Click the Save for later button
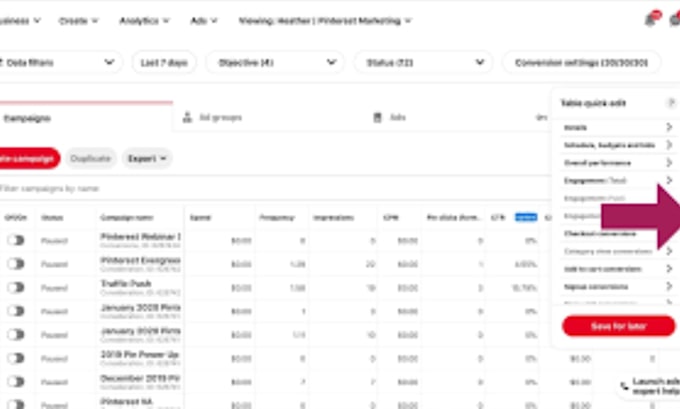 click(618, 326)
